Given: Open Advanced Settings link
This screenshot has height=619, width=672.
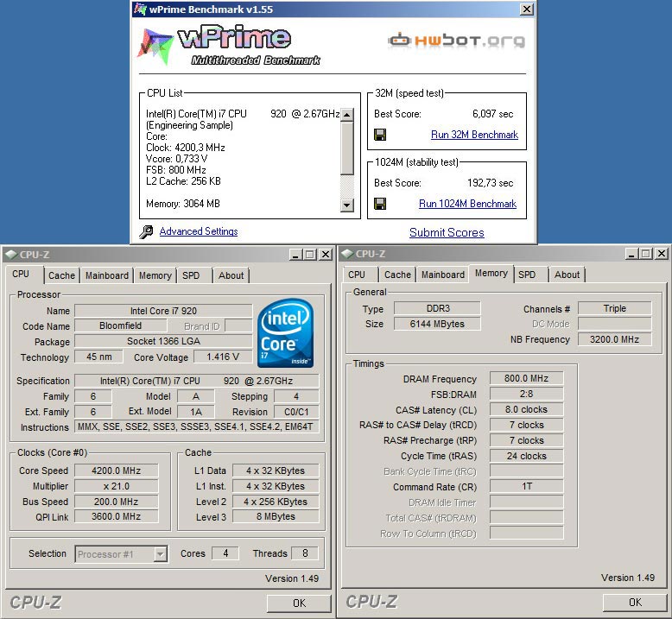Looking at the screenshot, I should point(199,231).
